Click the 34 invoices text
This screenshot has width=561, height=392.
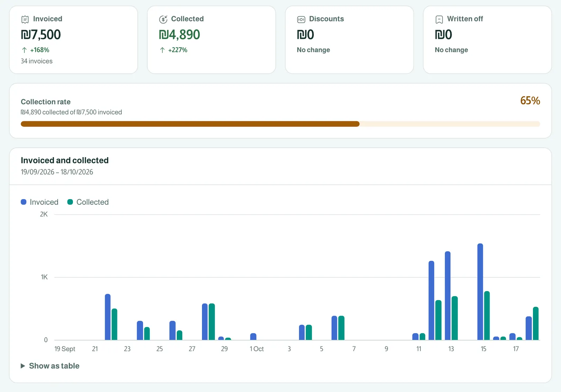click(37, 61)
